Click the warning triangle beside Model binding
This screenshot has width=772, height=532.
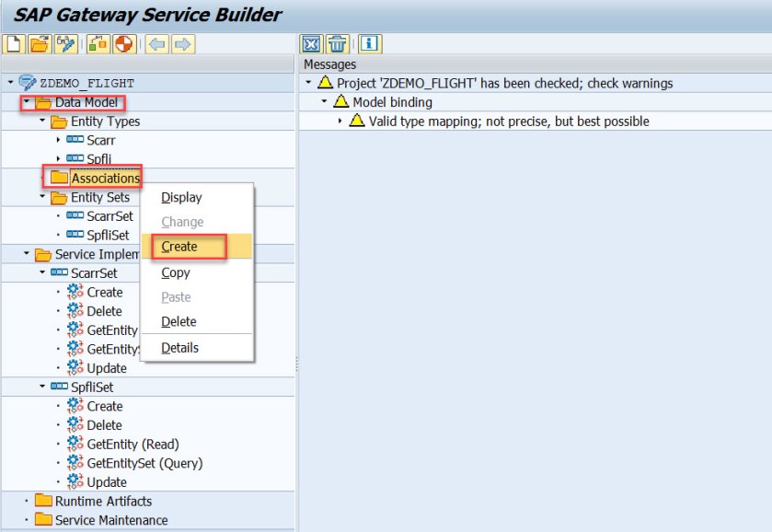click(341, 101)
